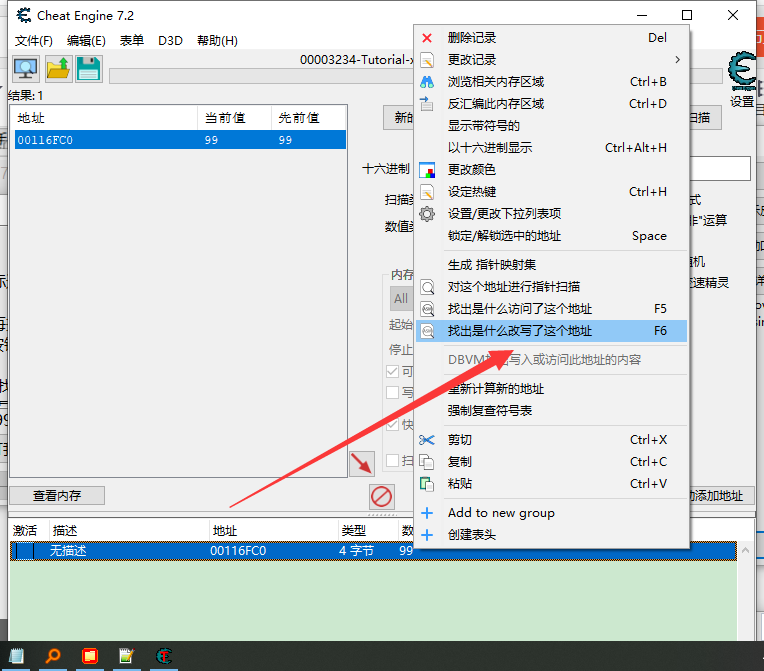Click the plus icon beside 创建表头

pyautogui.click(x=427, y=535)
